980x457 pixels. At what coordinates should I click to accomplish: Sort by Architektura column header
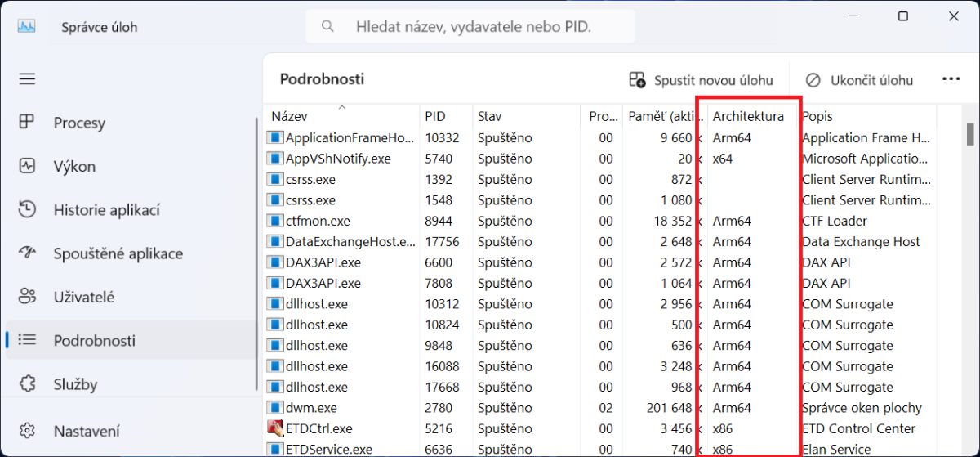tap(747, 117)
